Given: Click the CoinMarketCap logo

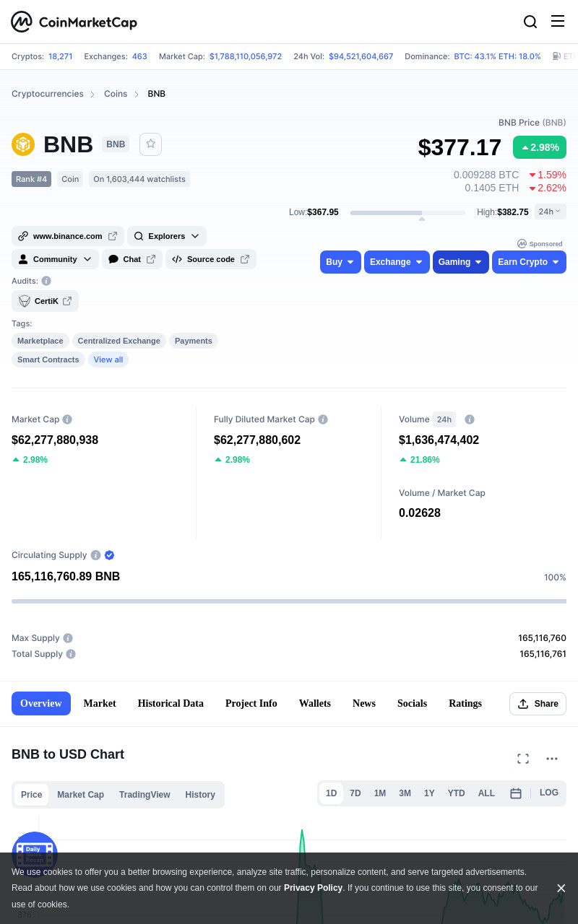Looking at the screenshot, I should tap(74, 22).
